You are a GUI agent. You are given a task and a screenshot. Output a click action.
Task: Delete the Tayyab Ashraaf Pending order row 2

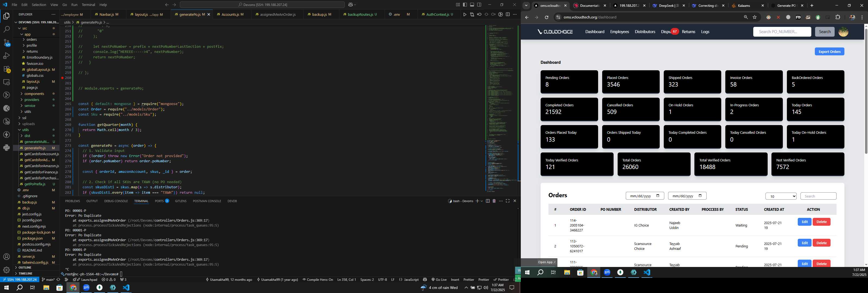pos(821,243)
